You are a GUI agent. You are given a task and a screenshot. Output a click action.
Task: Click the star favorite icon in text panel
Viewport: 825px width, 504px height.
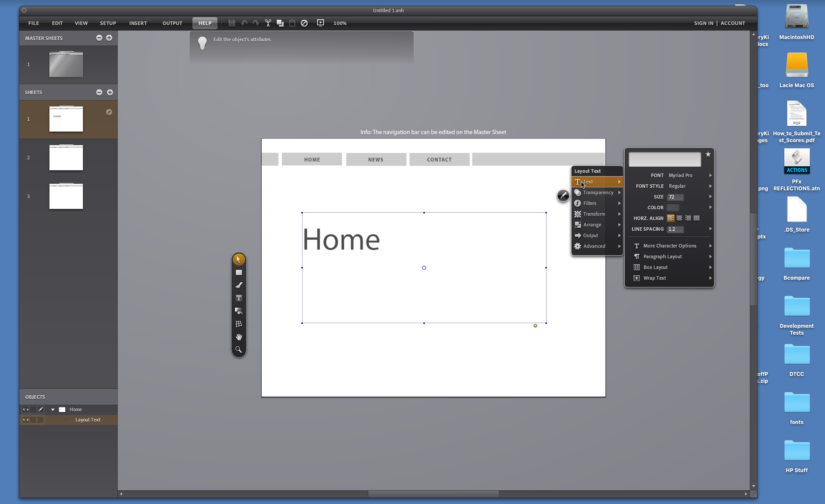coord(708,154)
